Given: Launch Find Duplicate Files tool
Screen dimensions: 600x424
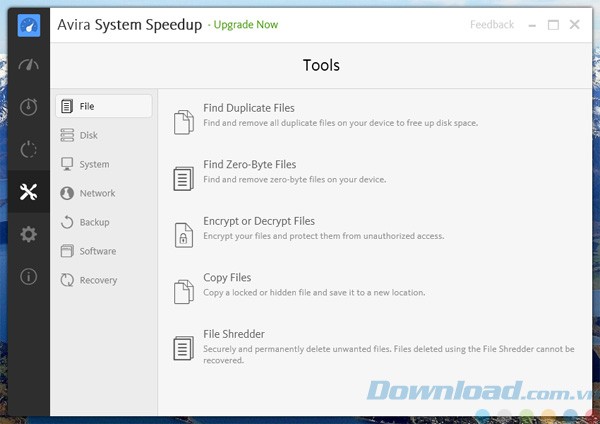Looking at the screenshot, I should [x=249, y=108].
